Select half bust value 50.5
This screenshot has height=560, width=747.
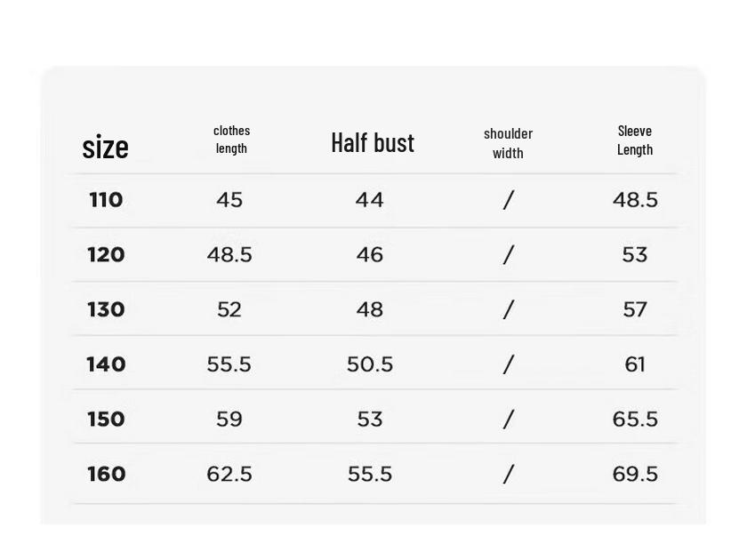coord(370,364)
